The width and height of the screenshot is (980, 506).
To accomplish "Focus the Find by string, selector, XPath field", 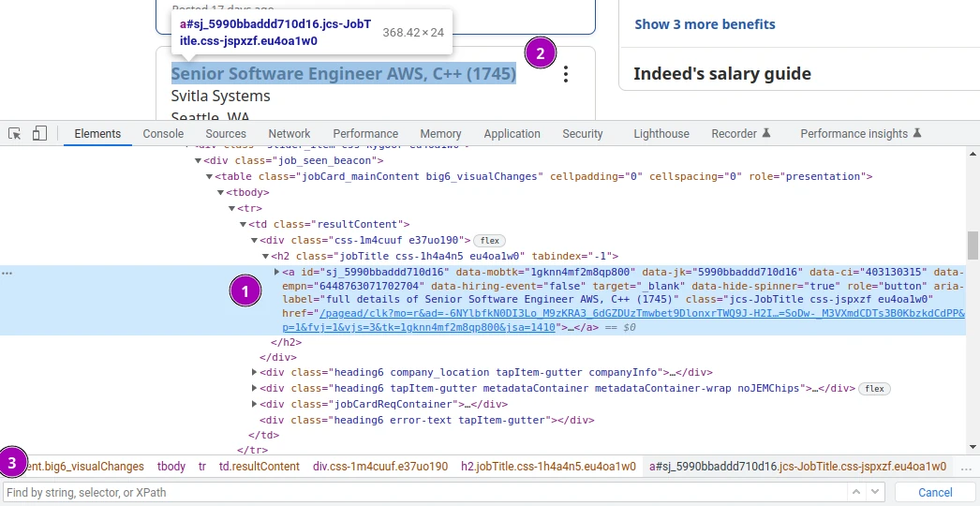I will tap(422, 492).
